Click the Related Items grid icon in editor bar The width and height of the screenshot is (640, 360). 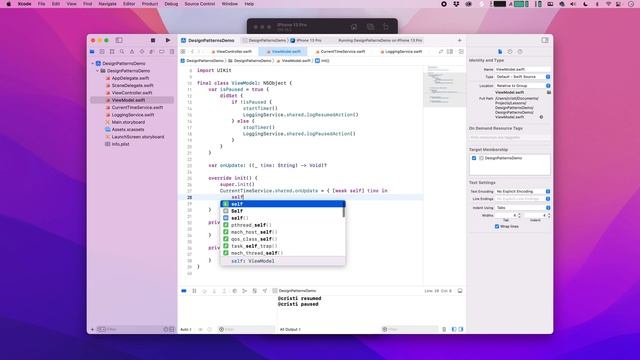click(183, 52)
